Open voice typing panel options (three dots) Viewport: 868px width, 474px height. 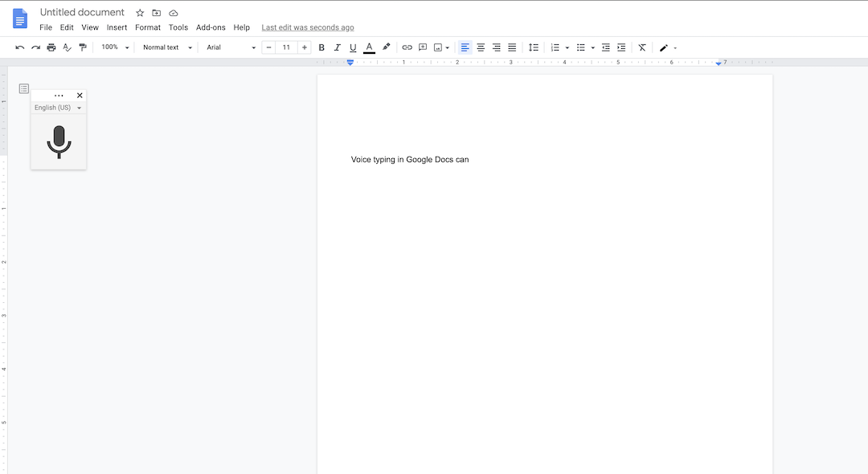(59, 96)
